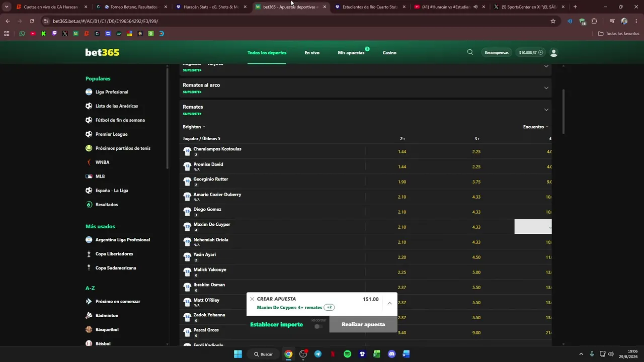
Task: Open a new browser tab
Action: coord(575,7)
